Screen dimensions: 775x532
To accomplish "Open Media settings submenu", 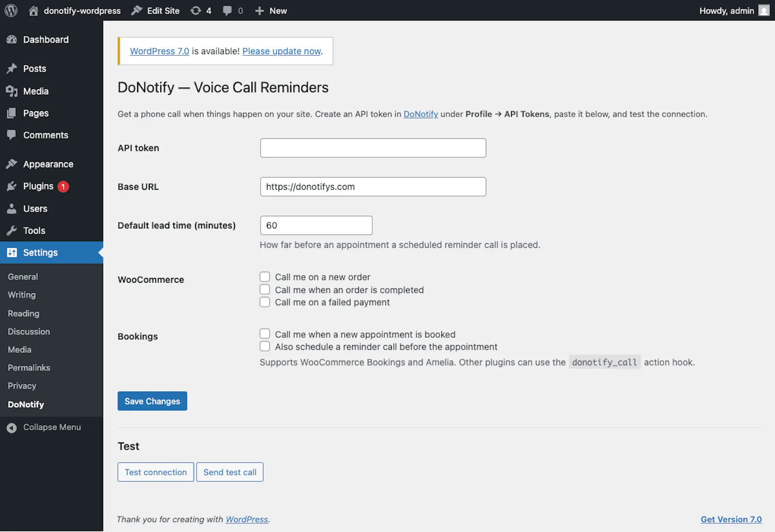I will (x=19, y=350).
